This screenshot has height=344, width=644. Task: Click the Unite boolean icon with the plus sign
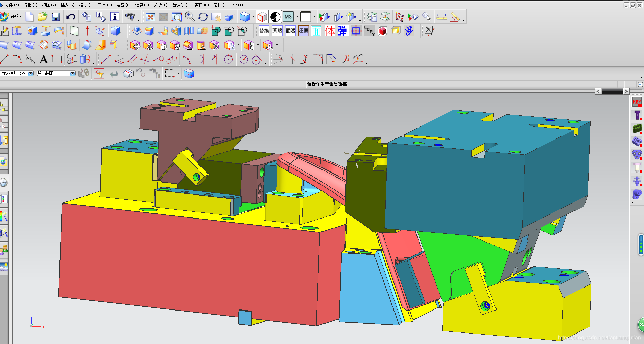(x=216, y=31)
